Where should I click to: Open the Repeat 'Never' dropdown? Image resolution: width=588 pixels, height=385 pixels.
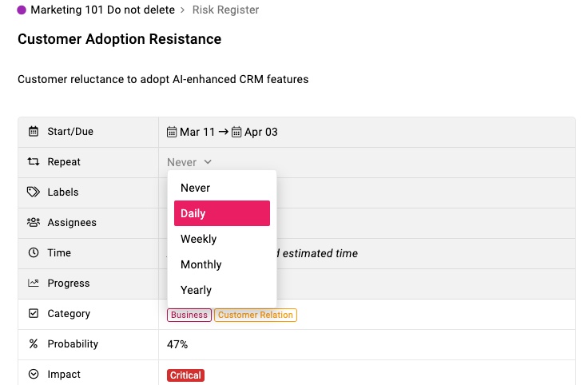[x=189, y=162]
